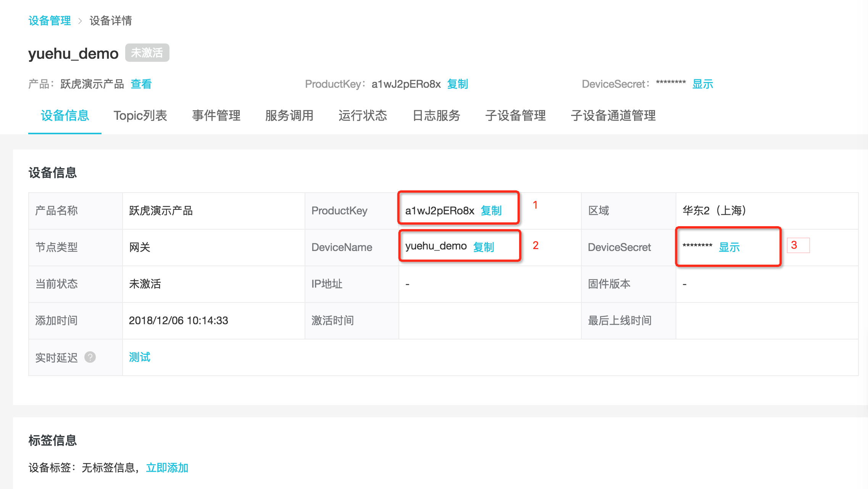Image resolution: width=868 pixels, height=489 pixels.
Task: Show DeviceSecret in the header row
Action: pos(702,84)
